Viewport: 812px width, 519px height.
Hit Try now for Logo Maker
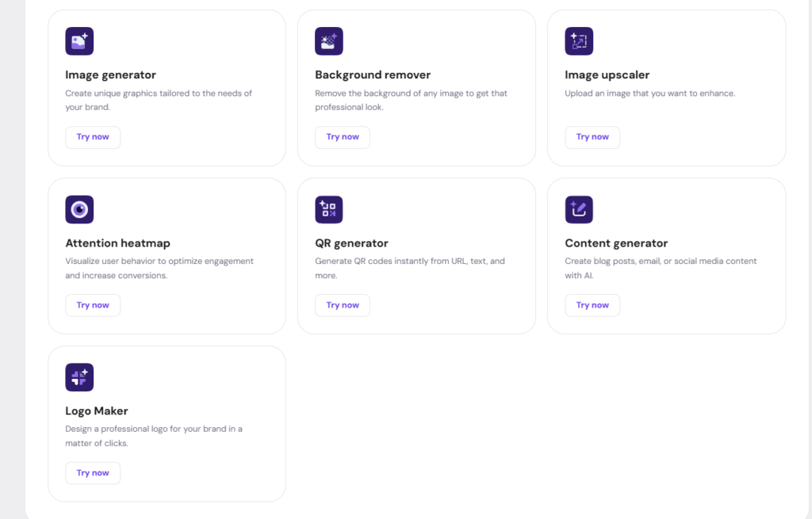[x=93, y=473]
